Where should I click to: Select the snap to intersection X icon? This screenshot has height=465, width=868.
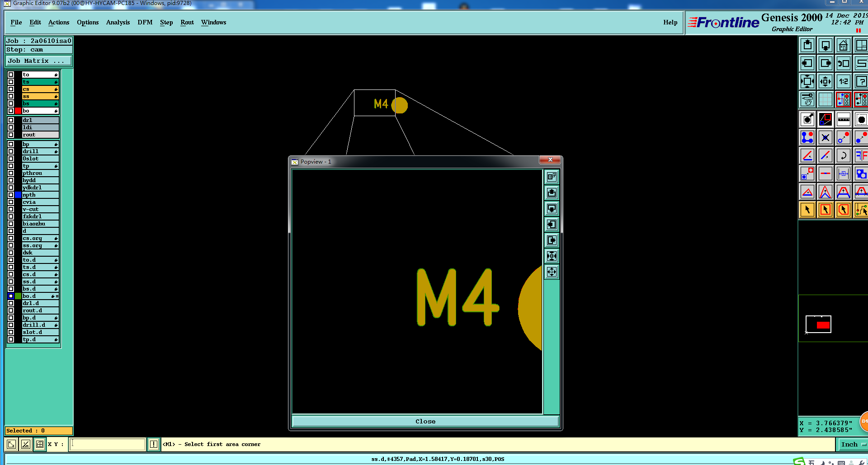tap(826, 137)
